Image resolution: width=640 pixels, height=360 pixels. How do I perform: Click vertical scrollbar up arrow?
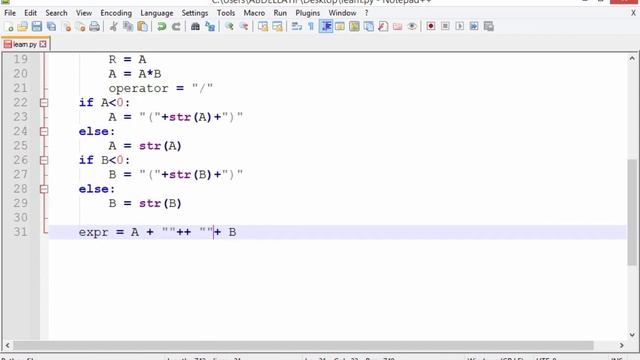(x=632, y=59)
